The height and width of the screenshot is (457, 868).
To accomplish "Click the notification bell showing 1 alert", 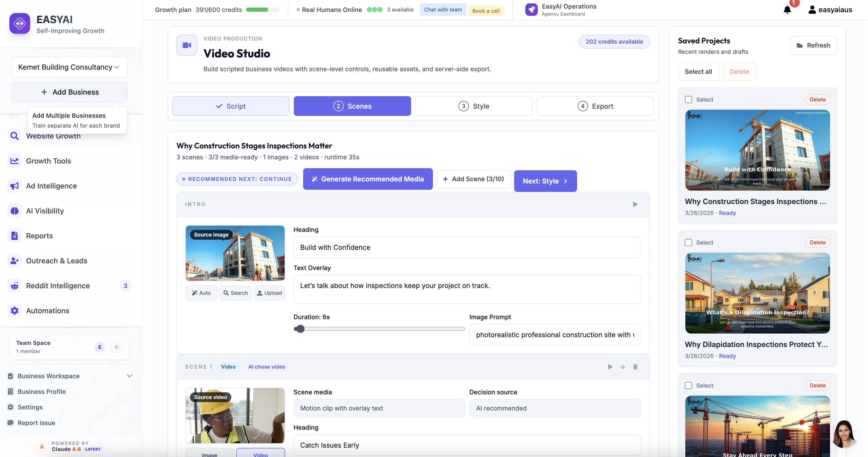I will tap(787, 10).
